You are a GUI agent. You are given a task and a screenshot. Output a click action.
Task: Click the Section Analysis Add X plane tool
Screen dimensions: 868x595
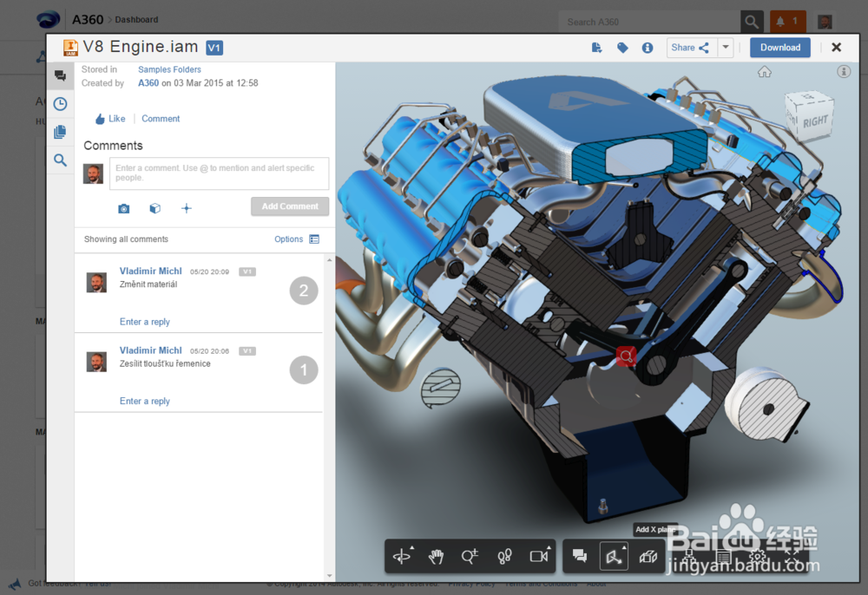click(614, 556)
